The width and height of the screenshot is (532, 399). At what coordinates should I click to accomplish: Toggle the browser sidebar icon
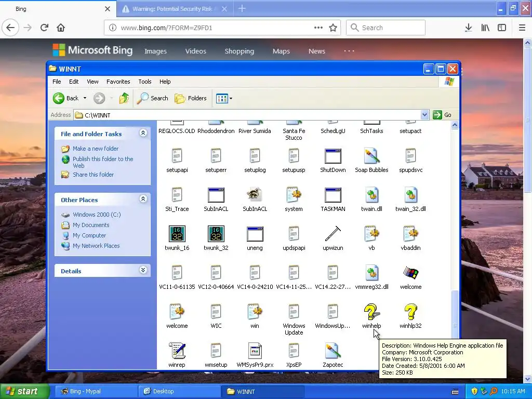coord(502,28)
